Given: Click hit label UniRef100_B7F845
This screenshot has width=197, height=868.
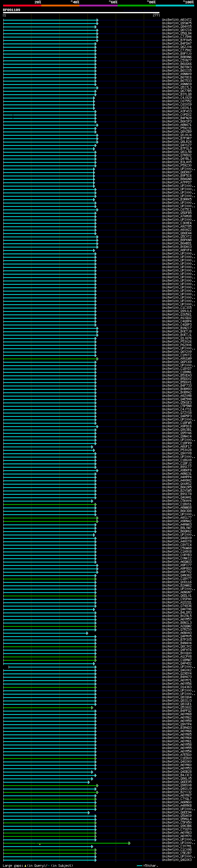Looking at the screenshot, I should click(177, 40).
